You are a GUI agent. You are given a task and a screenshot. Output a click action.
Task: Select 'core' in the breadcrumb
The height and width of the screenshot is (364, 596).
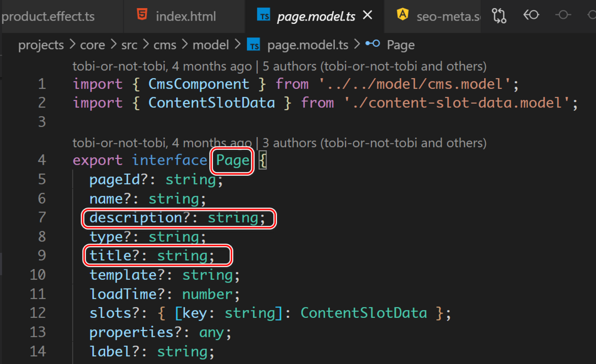(92, 45)
